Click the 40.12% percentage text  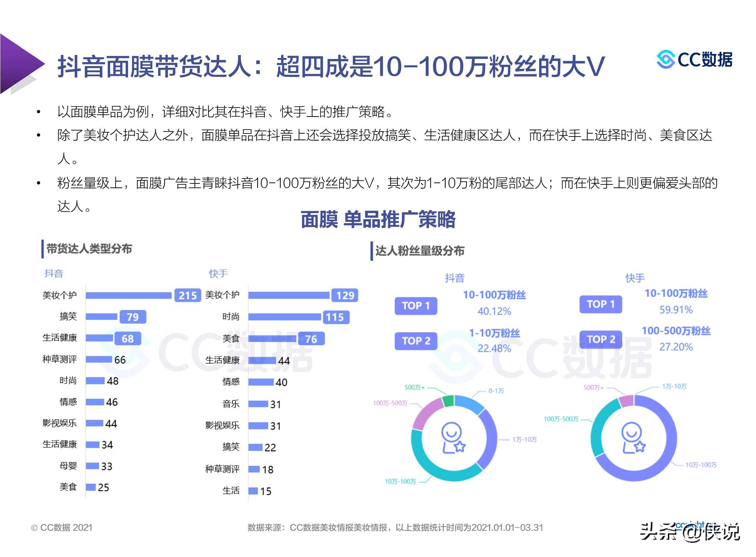coord(494,311)
